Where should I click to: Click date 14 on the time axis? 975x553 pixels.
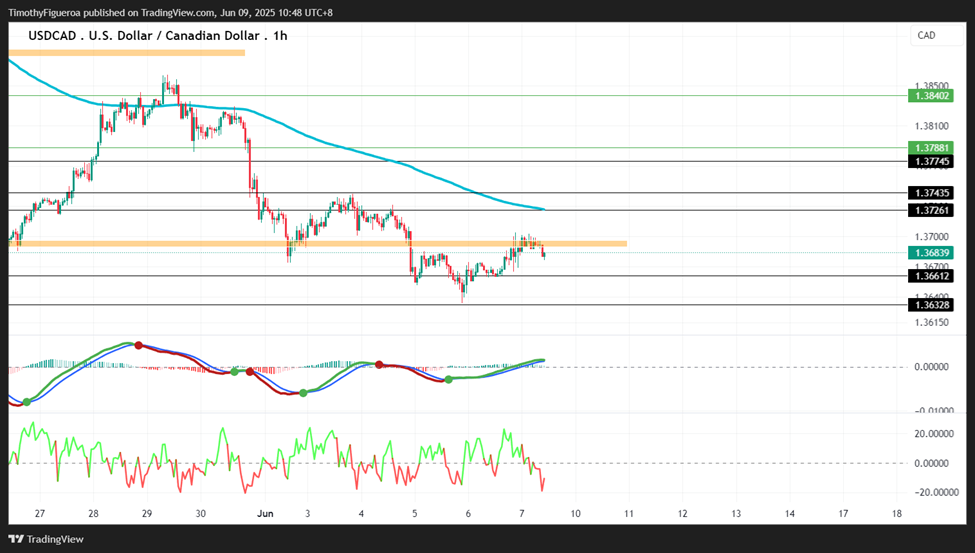[790, 513]
